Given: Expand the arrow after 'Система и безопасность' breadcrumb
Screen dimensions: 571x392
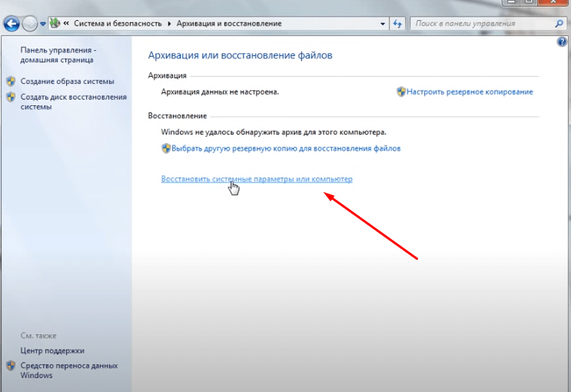Looking at the screenshot, I should (x=169, y=24).
